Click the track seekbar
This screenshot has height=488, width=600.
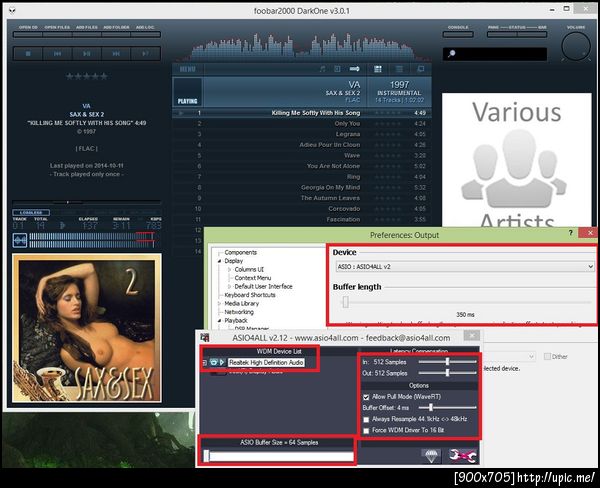(86, 202)
